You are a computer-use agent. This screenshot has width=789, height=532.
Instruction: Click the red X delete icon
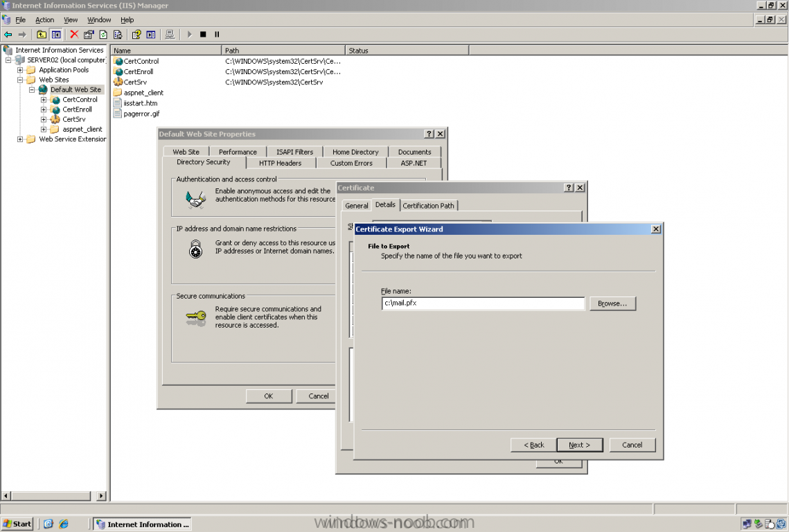[x=75, y=35]
